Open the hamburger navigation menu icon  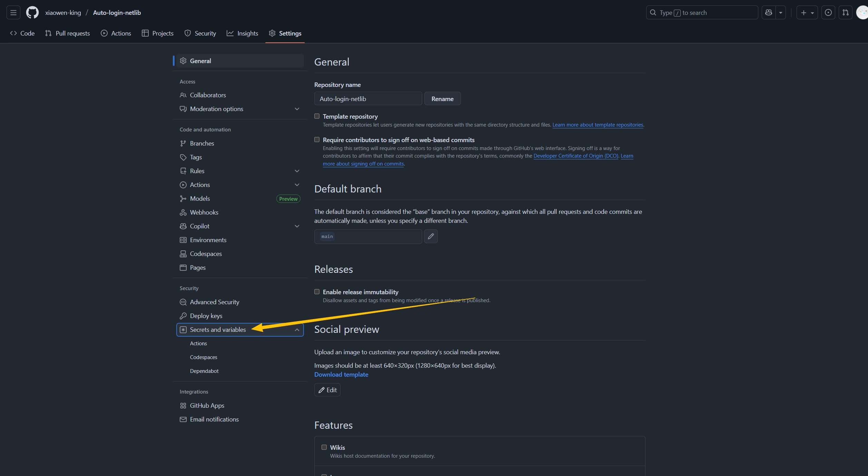(13, 13)
